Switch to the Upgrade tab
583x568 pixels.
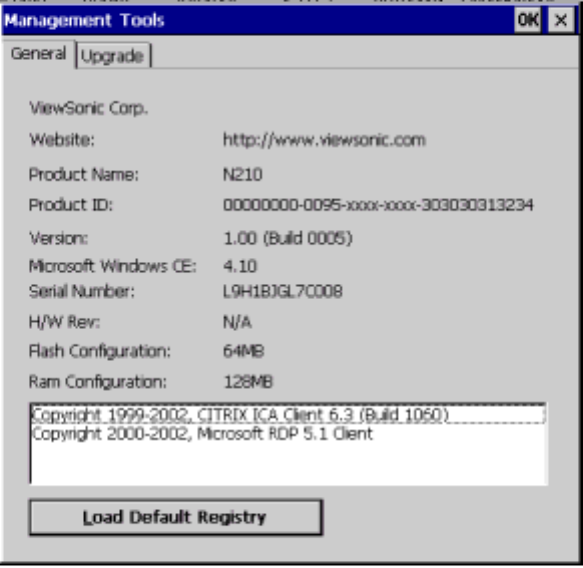coord(113,55)
